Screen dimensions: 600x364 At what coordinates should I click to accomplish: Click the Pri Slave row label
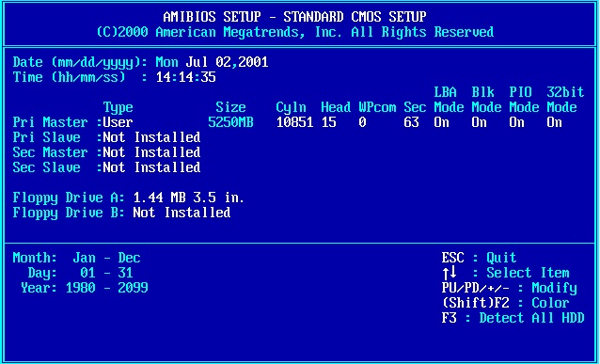pos(47,137)
